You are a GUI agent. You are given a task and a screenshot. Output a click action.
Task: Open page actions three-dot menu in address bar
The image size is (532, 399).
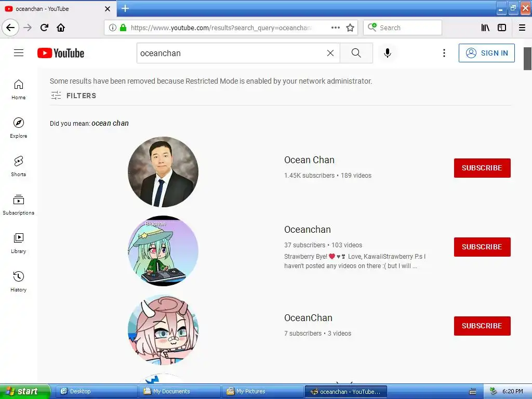335,28
